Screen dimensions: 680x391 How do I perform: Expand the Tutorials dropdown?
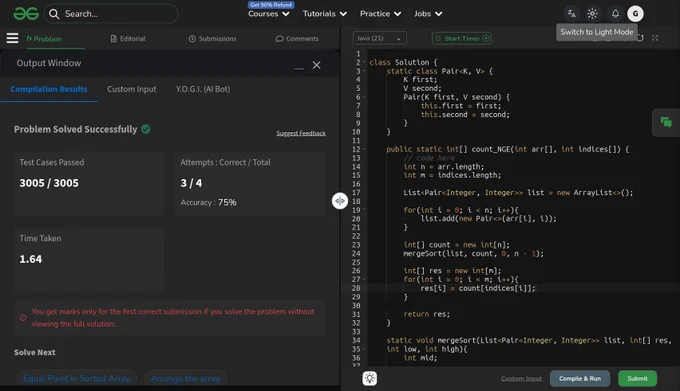tap(325, 14)
